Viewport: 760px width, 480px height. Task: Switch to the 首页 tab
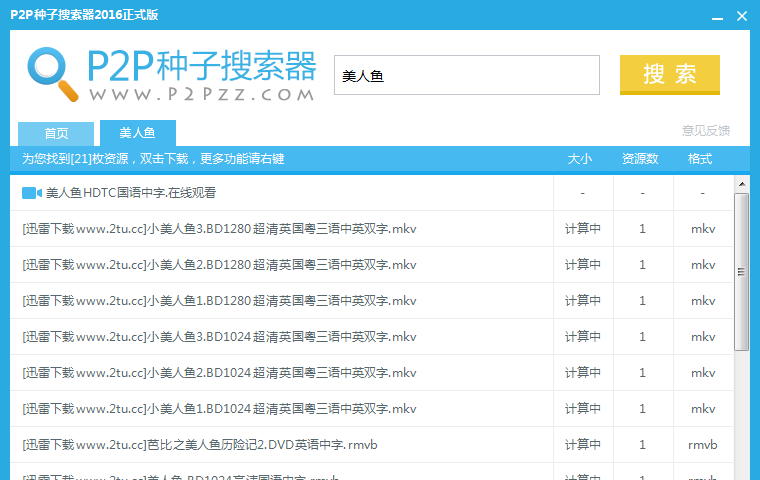click(x=56, y=133)
